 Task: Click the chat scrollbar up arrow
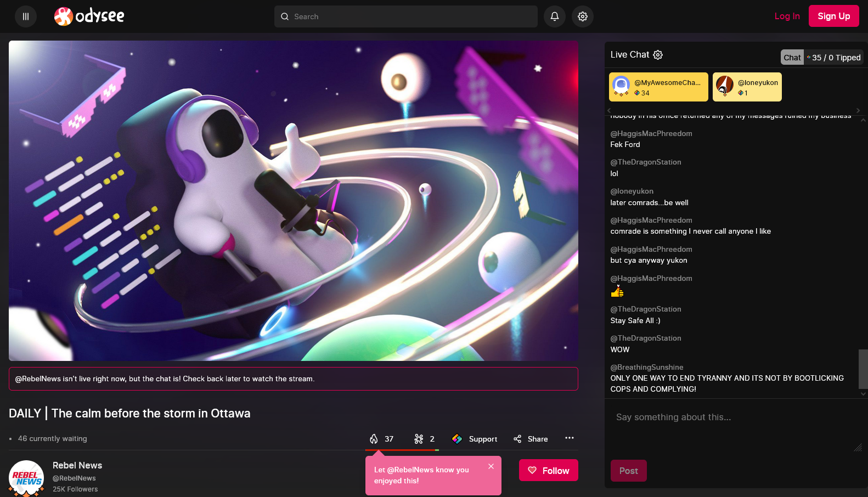pos(863,120)
